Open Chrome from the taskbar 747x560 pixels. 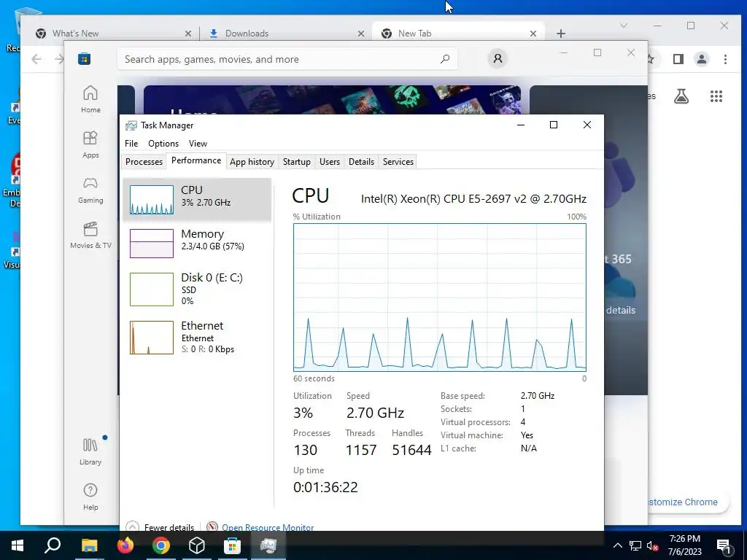click(x=161, y=545)
